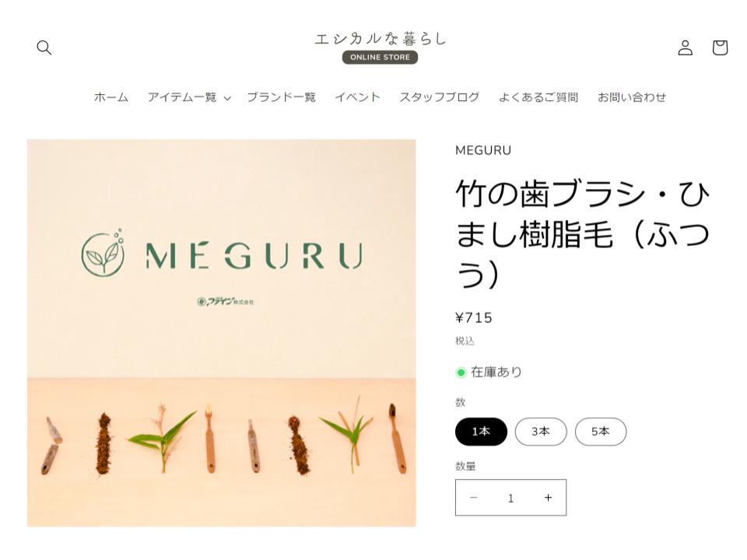Visit the スタッフブログ link
Screen dimensions: 747x560
[439, 97]
